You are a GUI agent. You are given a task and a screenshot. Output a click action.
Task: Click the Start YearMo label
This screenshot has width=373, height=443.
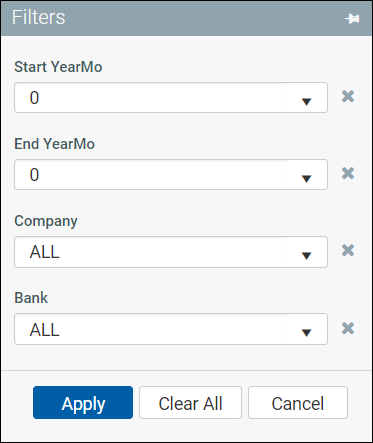click(58, 67)
